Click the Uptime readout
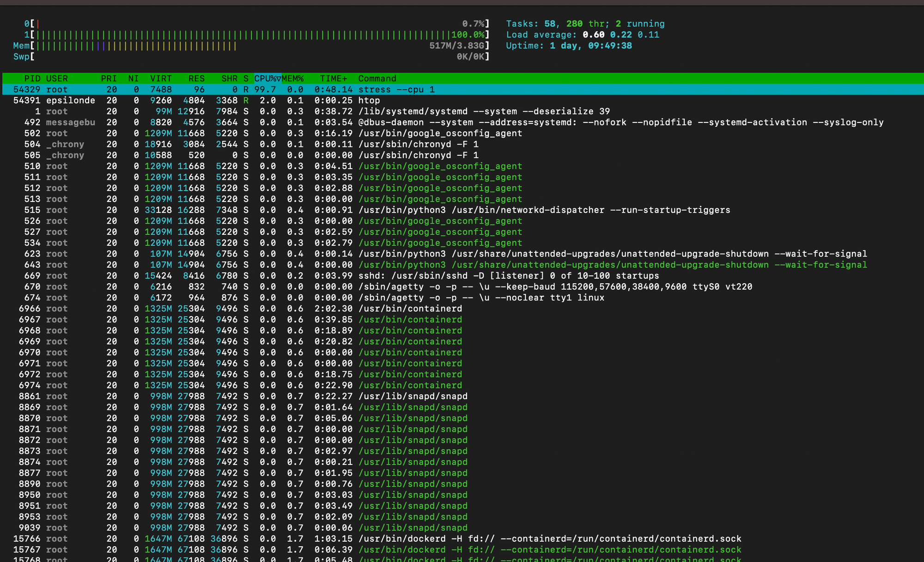 tap(569, 46)
